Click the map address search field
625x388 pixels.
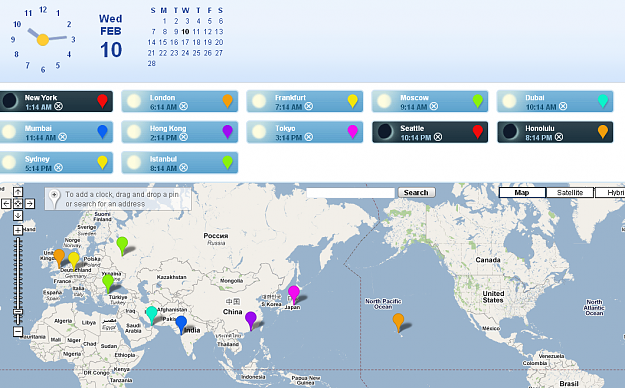pyautogui.click(x=351, y=193)
